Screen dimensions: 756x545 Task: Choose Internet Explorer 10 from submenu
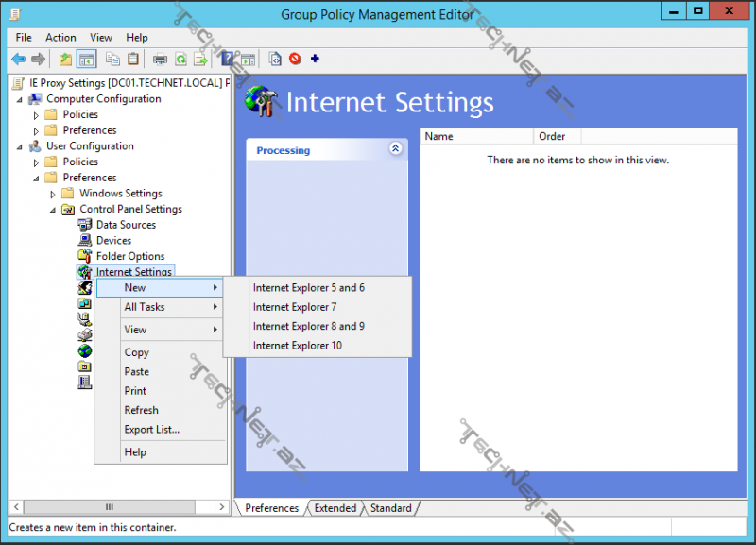(297, 346)
